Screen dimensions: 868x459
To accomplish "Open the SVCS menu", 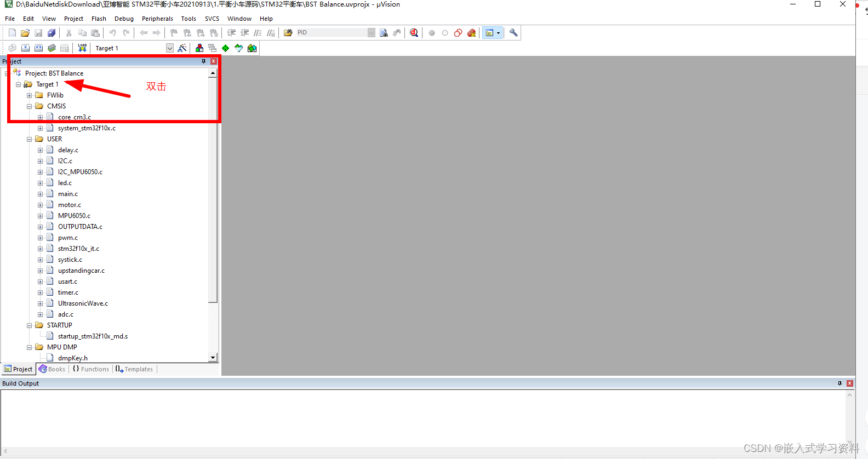I will (212, 19).
